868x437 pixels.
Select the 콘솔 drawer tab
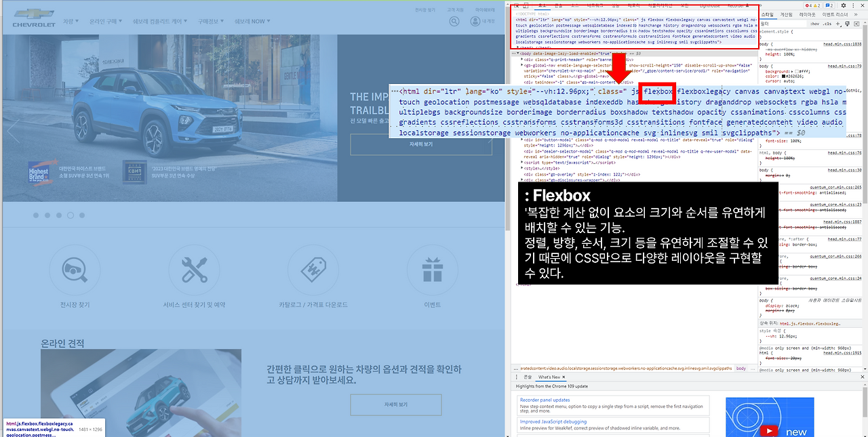528,377
